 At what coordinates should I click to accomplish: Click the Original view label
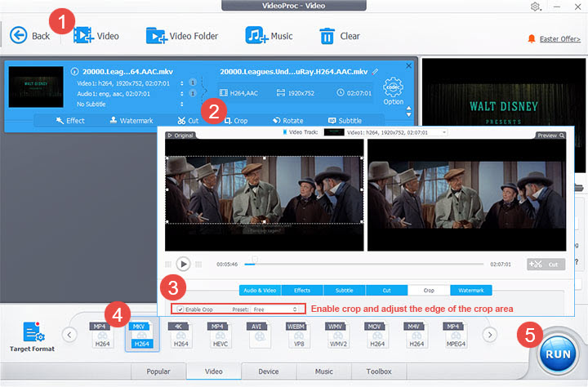(180, 136)
